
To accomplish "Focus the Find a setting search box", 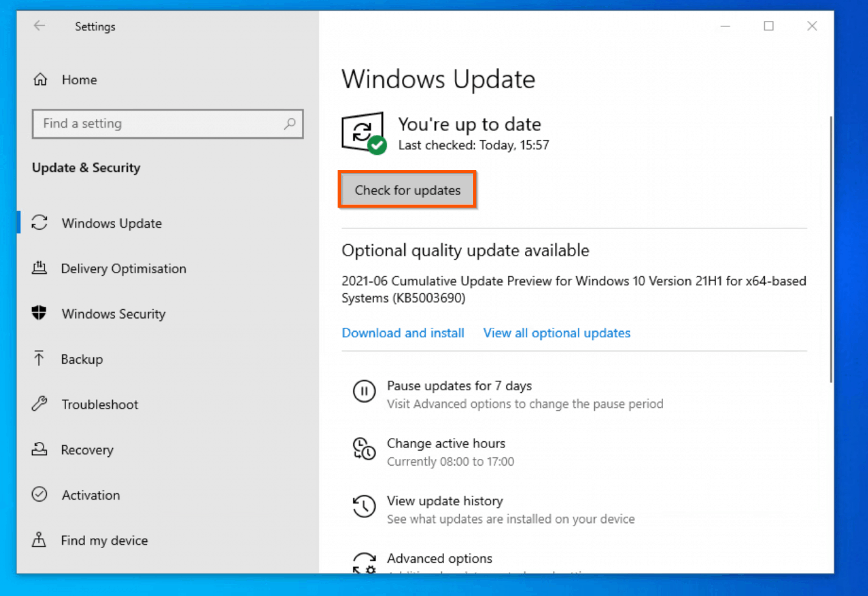I will (161, 124).
